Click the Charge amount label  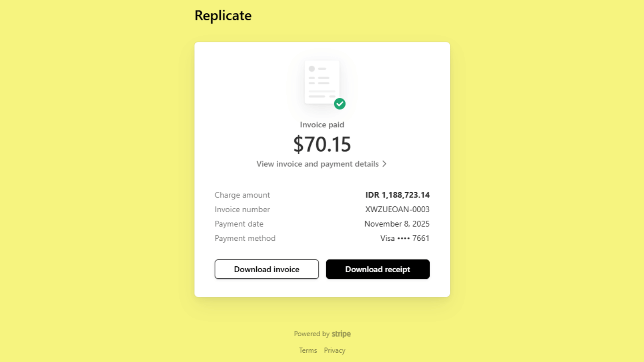click(x=242, y=195)
